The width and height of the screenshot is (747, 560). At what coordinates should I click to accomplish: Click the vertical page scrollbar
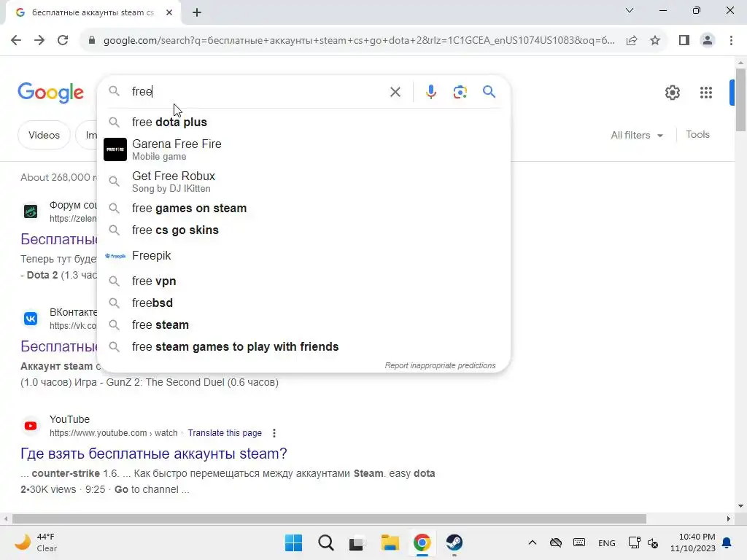coord(740,100)
